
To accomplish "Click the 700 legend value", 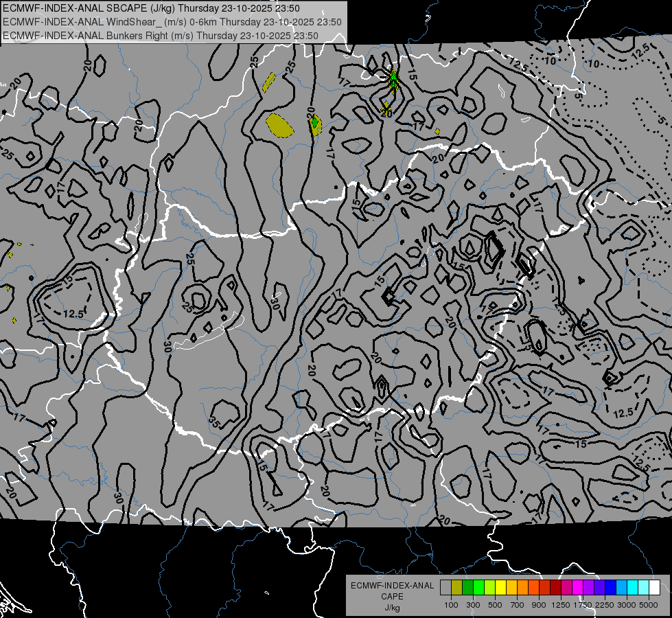I will pyautogui.click(x=518, y=605).
